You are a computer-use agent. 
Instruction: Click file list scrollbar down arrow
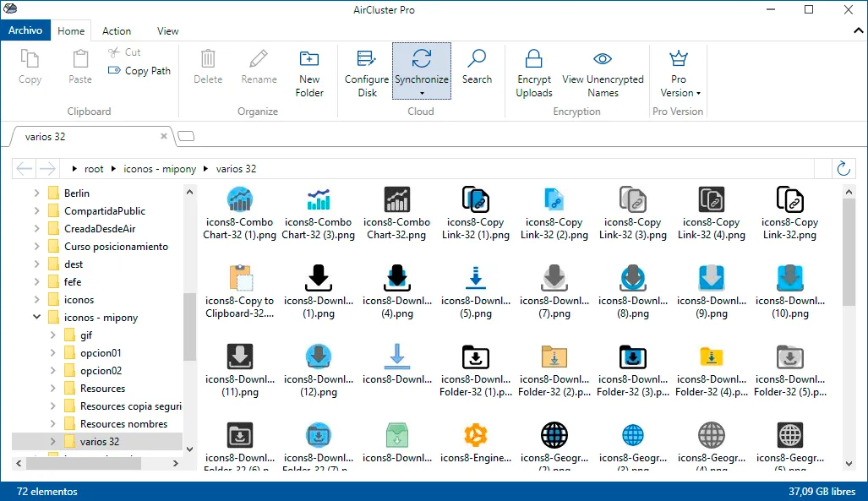(849, 464)
